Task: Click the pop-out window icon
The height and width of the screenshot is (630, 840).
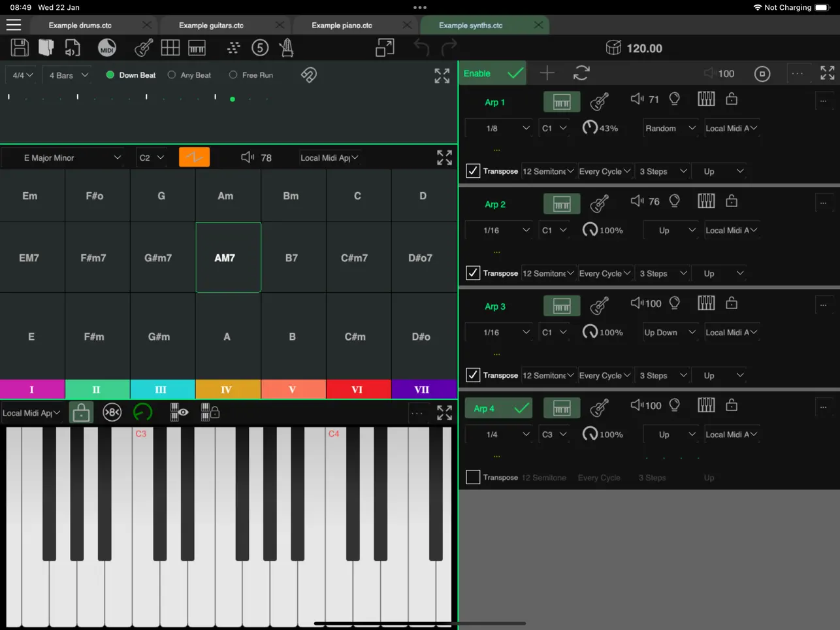Action: [385, 48]
